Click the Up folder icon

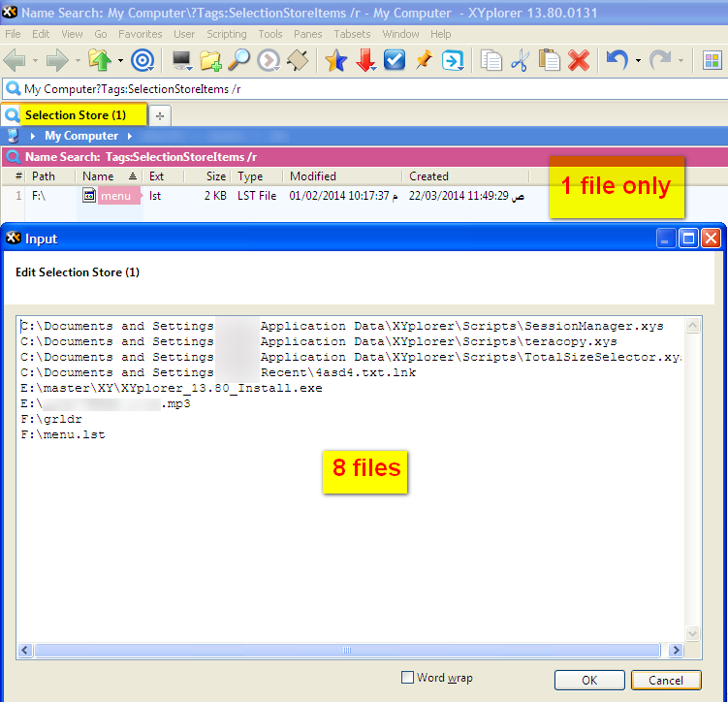pos(100,61)
